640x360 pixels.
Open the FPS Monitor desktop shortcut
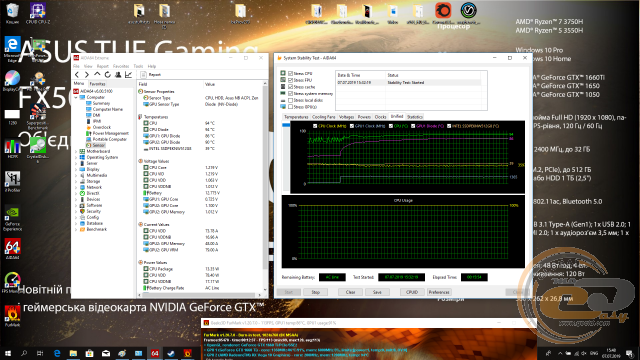tap(12, 282)
